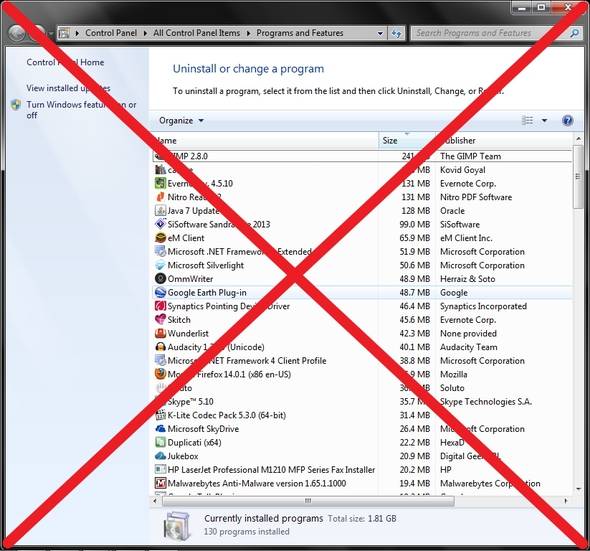The height and width of the screenshot is (551, 590).
Task: Click the Wunderlist icon
Action: tap(160, 333)
